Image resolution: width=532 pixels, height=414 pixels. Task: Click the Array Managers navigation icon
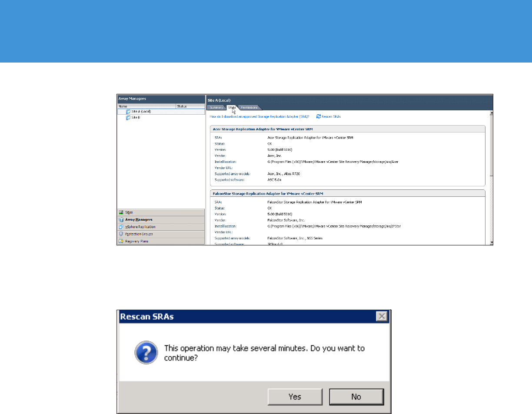click(121, 219)
